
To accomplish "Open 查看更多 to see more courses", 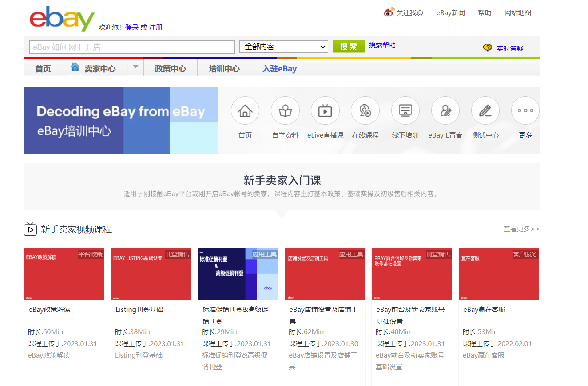I will click(x=520, y=229).
